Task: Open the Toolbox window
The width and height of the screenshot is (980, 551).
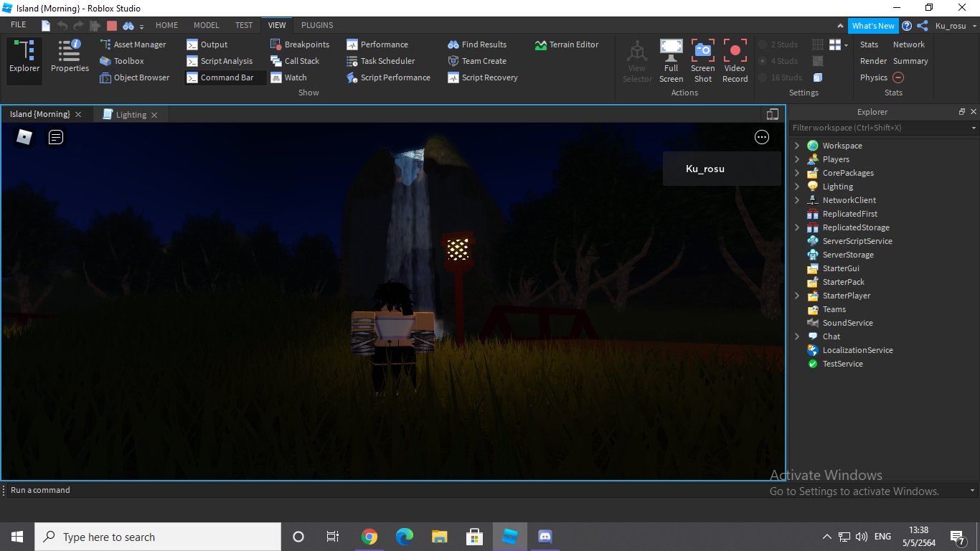Action: [x=122, y=61]
